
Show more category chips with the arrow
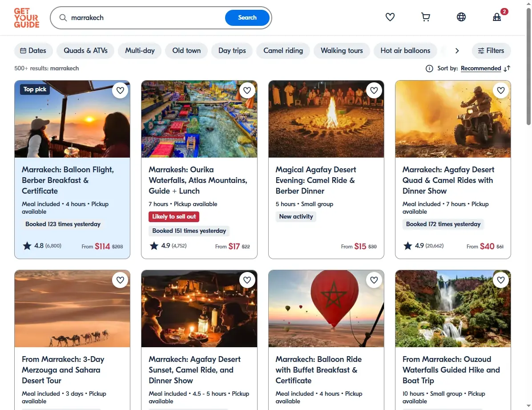[x=457, y=51]
